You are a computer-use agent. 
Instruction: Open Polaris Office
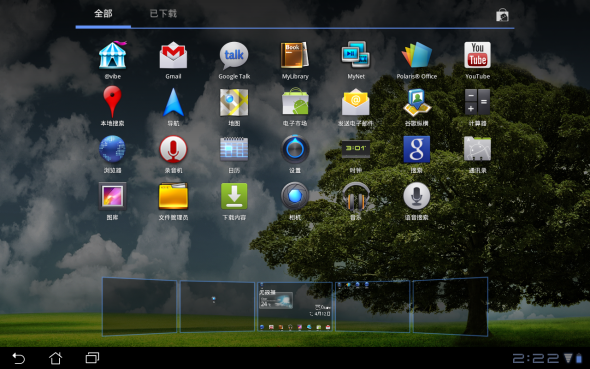click(x=417, y=55)
